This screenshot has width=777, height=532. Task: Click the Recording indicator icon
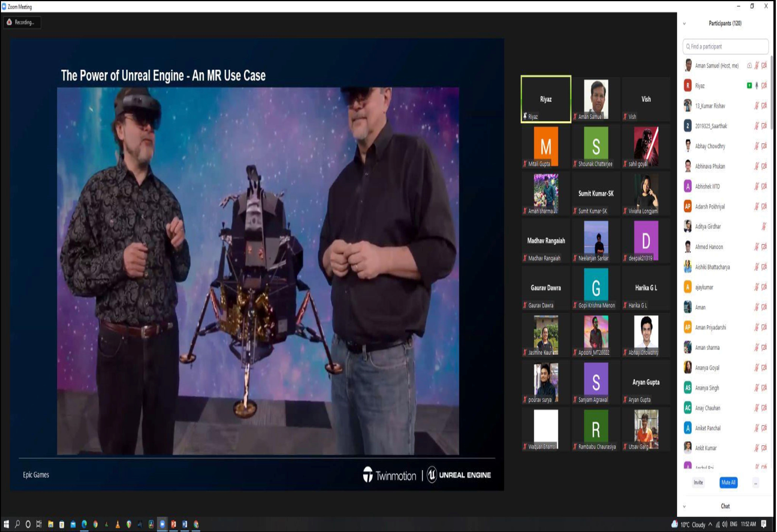point(9,22)
